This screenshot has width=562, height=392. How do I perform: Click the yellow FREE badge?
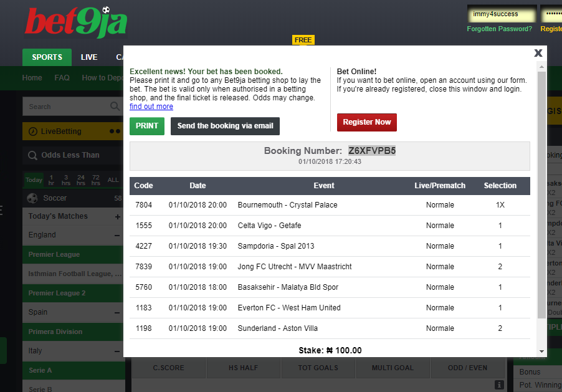click(x=303, y=40)
